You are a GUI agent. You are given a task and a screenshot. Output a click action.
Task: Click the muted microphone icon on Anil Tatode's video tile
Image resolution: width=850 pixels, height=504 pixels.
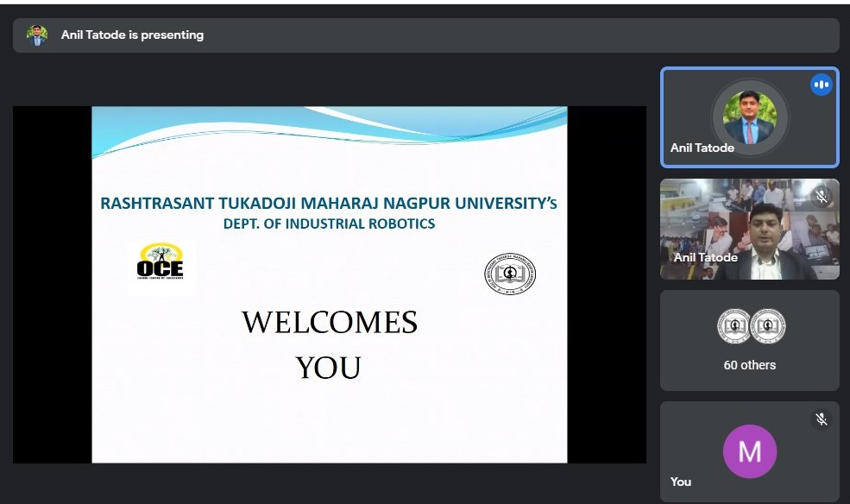[x=822, y=196]
